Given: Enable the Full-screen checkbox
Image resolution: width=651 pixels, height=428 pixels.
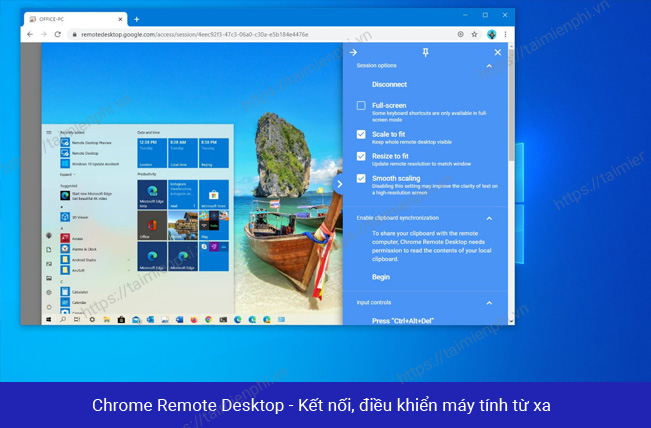Looking at the screenshot, I should coord(361,106).
